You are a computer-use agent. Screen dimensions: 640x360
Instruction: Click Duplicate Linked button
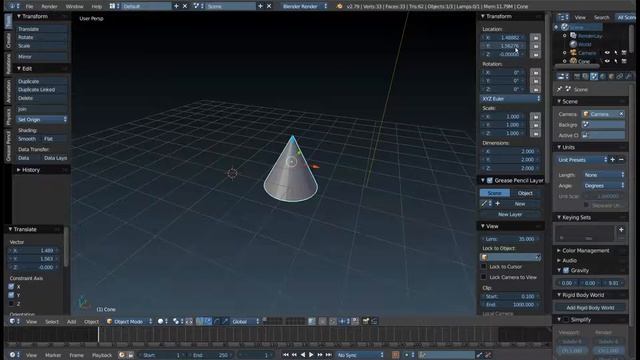pyautogui.click(x=41, y=90)
